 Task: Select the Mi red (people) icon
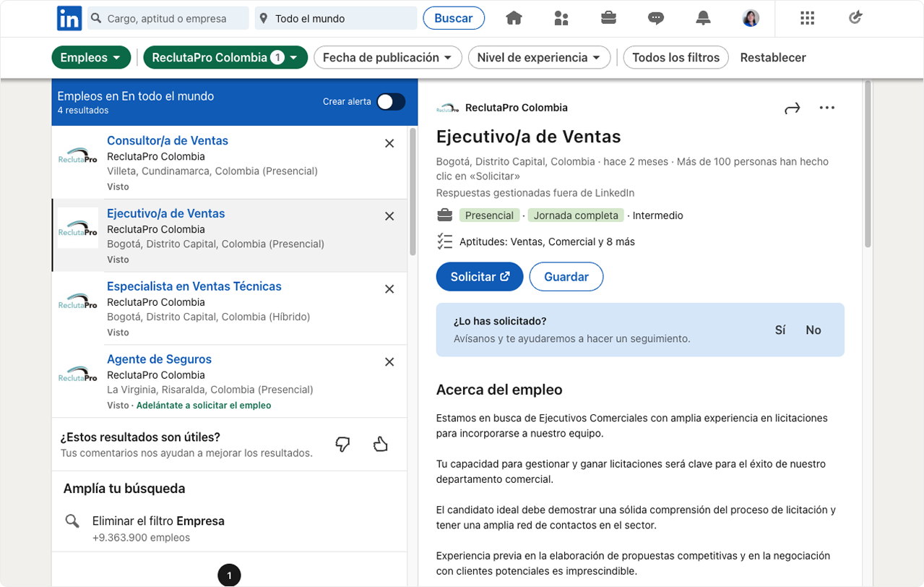tap(561, 17)
